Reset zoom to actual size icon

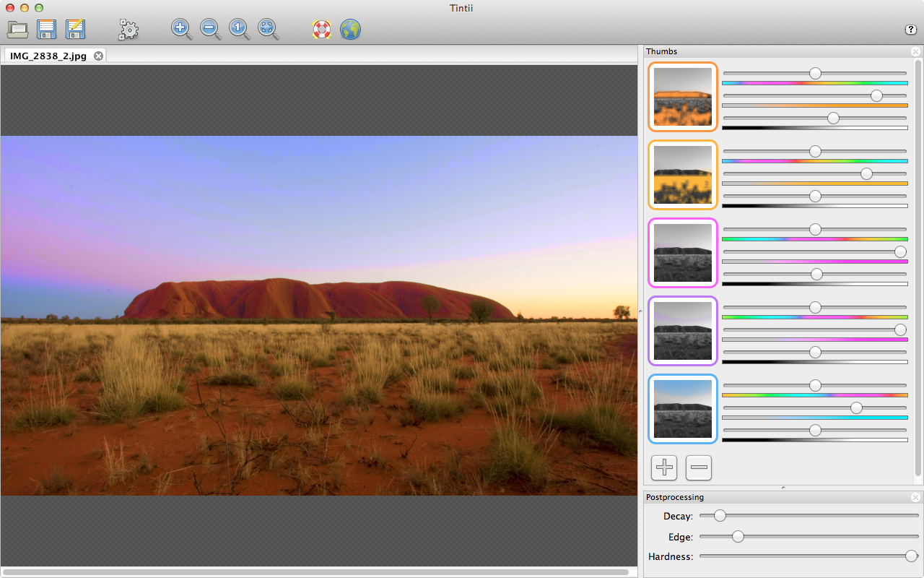(239, 29)
